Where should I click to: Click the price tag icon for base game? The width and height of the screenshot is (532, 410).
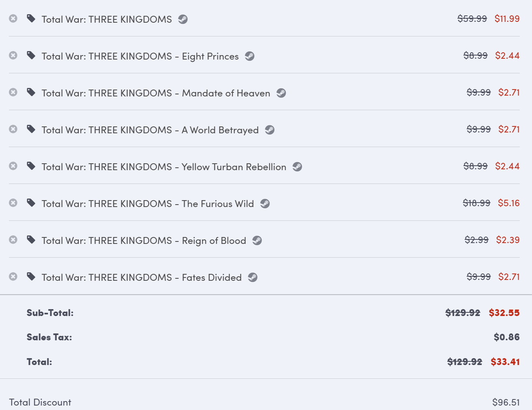click(x=31, y=19)
